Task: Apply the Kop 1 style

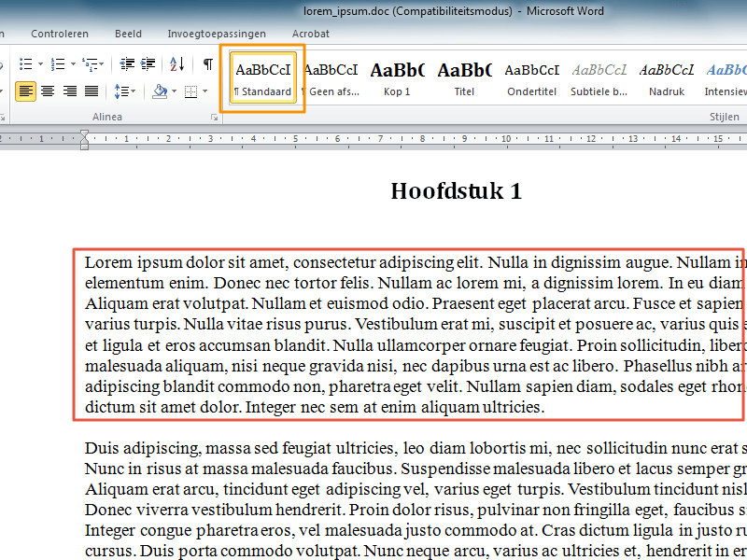Action: pyautogui.click(x=397, y=78)
